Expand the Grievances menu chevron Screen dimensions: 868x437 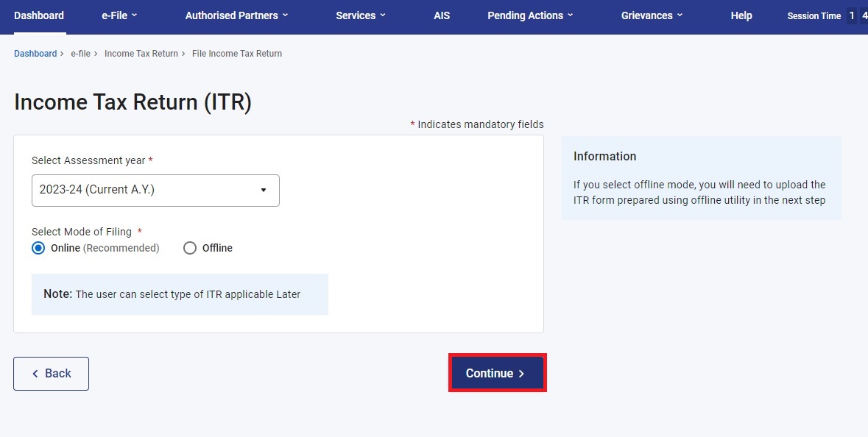pos(680,15)
